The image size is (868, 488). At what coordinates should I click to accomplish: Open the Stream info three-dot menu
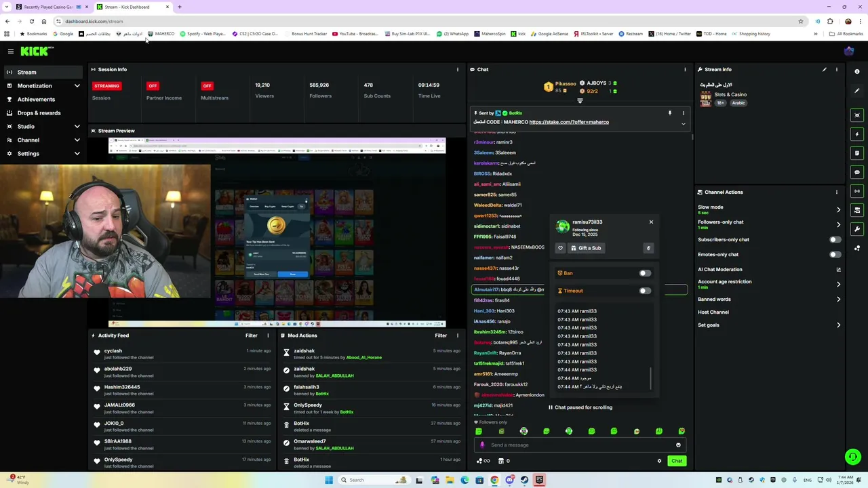point(836,69)
